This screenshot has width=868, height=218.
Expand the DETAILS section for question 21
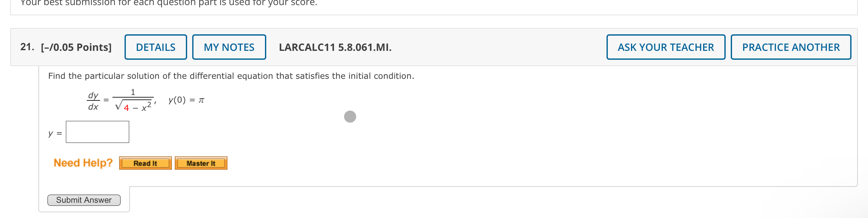pyautogui.click(x=156, y=47)
